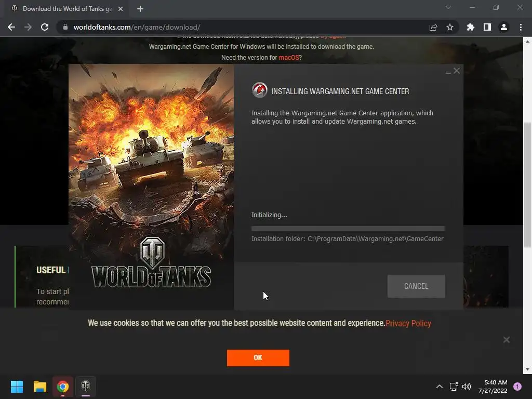The width and height of the screenshot is (532, 399).
Task: Click the browser forward arrow
Action: 28,27
